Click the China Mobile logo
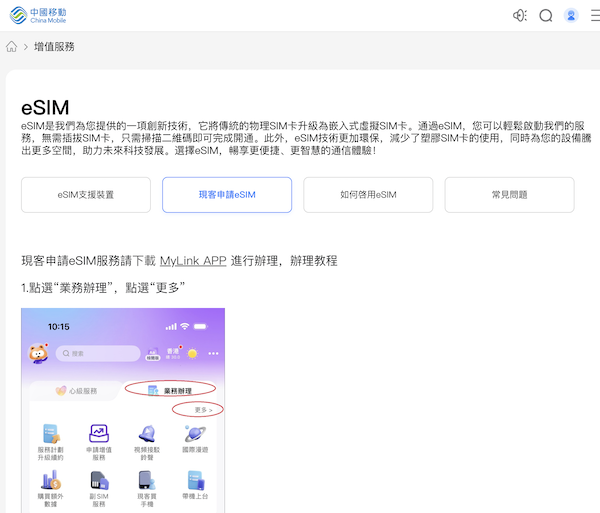Image resolution: width=600 pixels, height=513 pixels. point(42,15)
